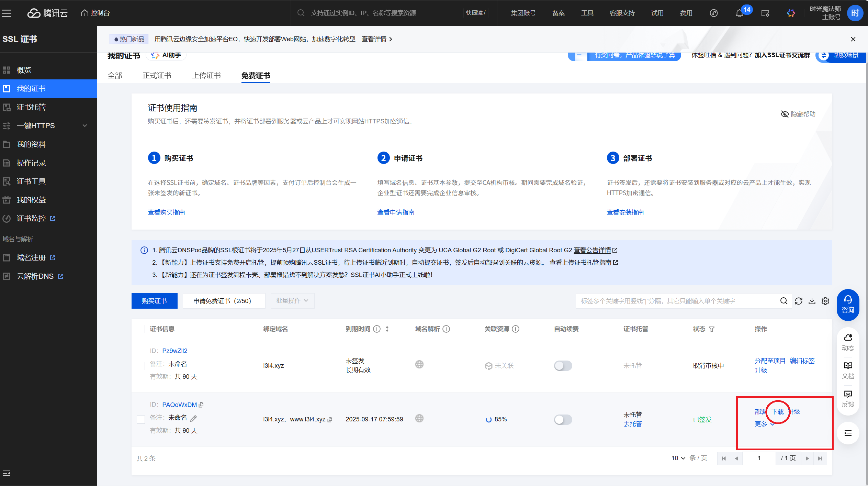Open 证书托管 in the sidebar

31,107
